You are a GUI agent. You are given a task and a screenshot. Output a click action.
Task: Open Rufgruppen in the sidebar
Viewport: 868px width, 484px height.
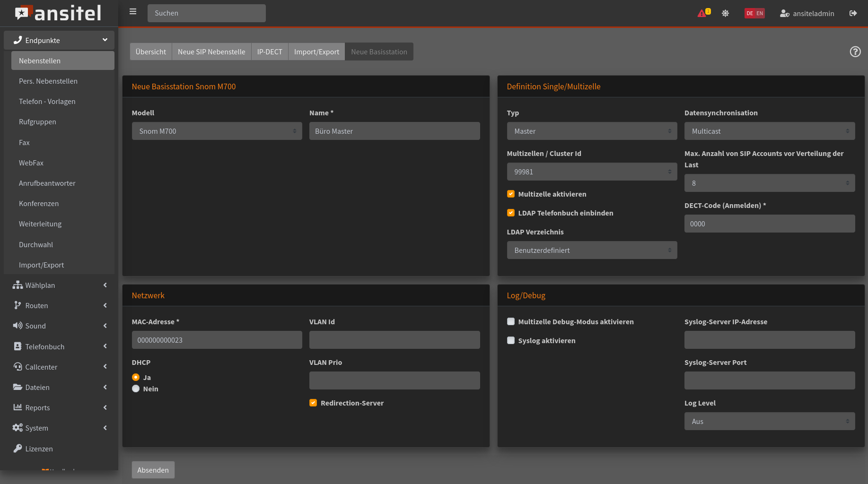pyautogui.click(x=37, y=122)
